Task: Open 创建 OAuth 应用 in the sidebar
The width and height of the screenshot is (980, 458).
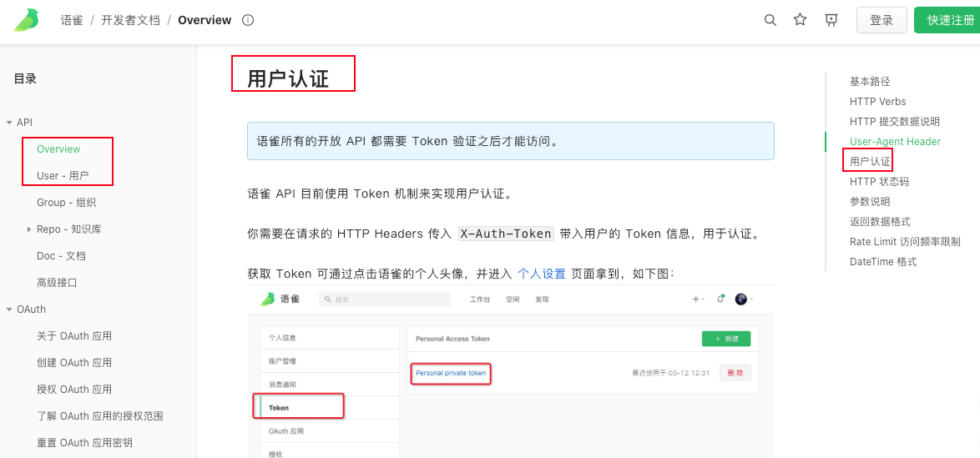Action: (x=74, y=362)
